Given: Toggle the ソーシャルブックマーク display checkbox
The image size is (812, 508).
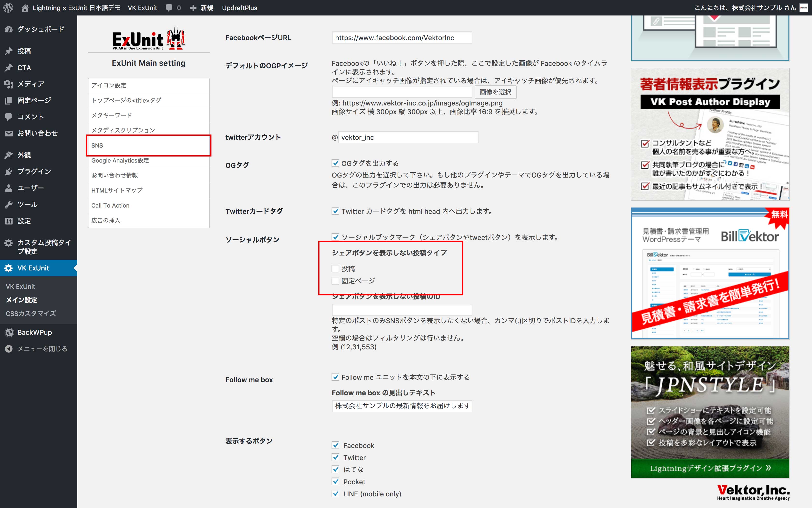Looking at the screenshot, I should tap(335, 237).
